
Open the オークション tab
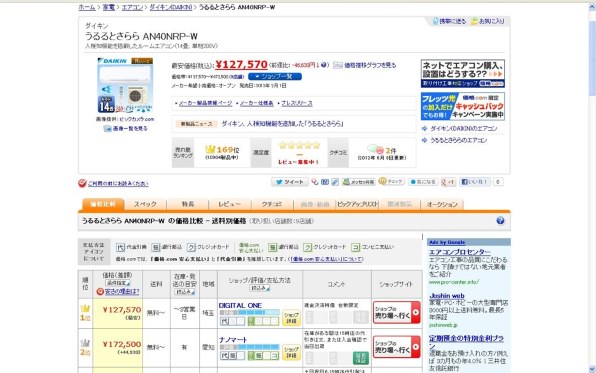pos(442,205)
